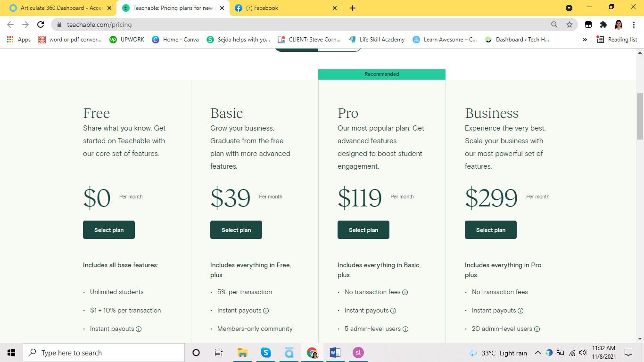Open the Chrome profile avatar
The height and width of the screenshot is (362, 644).
pos(619,25)
